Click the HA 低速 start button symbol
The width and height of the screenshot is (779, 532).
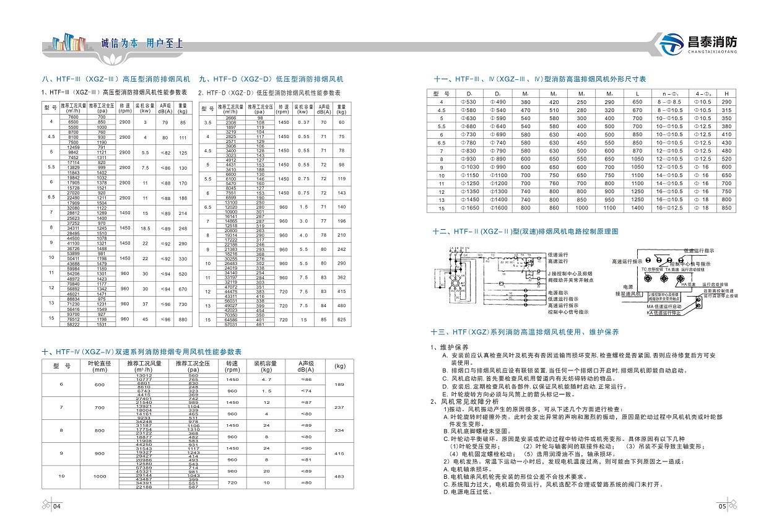click(x=681, y=278)
